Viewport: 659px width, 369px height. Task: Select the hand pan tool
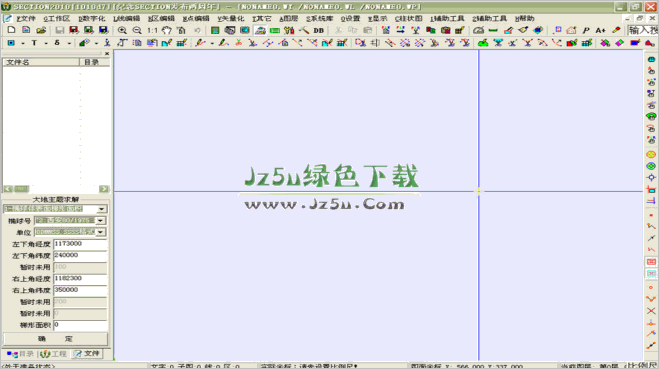tap(167, 30)
